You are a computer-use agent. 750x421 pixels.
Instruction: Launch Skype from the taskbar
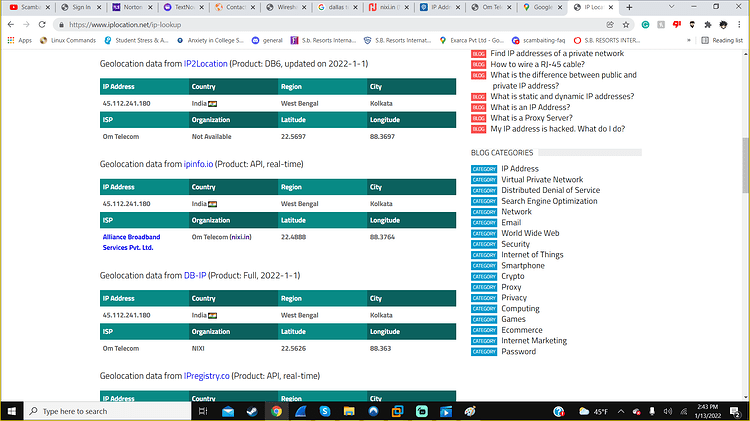click(325, 411)
